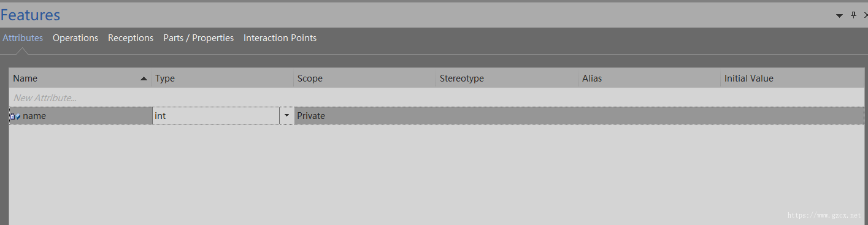The image size is (868, 225).
Task: Expand the Type dropdown arrow for int
Action: click(287, 116)
